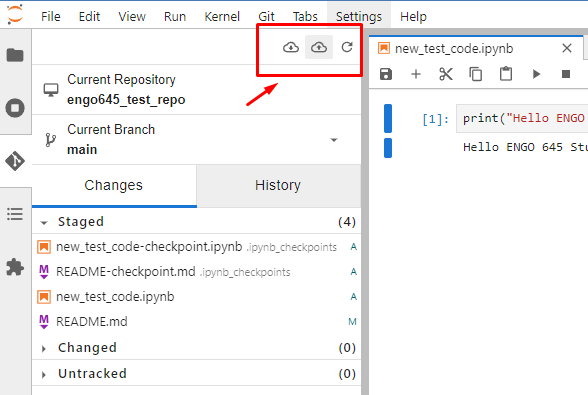The width and height of the screenshot is (588, 395).
Task: Open the Edit menu
Action: coord(89,17)
